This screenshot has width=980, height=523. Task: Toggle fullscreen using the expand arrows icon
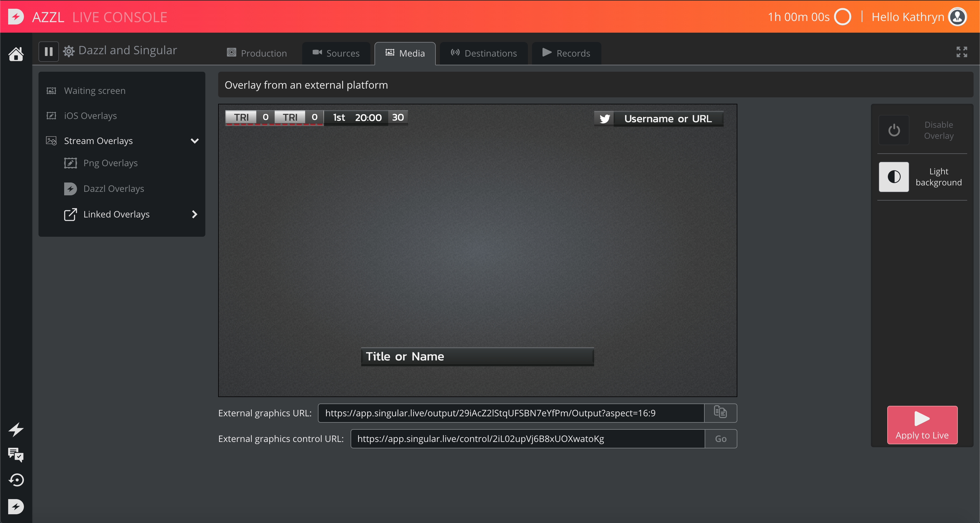[962, 52]
